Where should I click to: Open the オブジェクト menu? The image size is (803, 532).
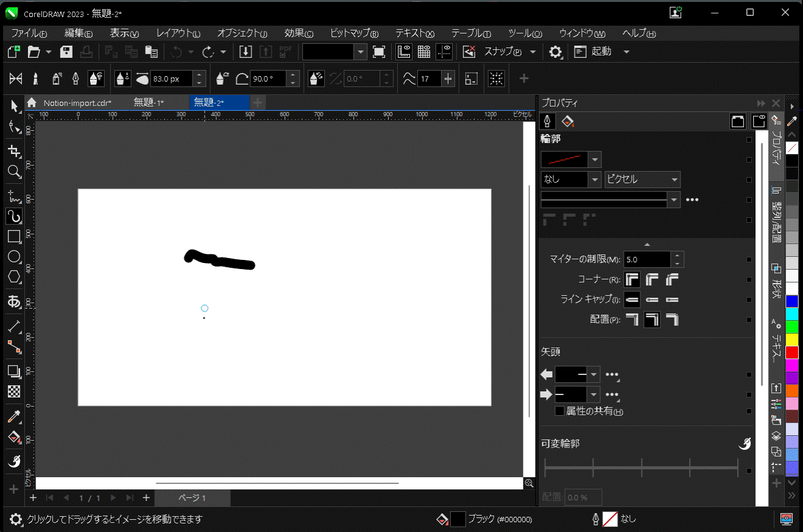click(x=242, y=33)
